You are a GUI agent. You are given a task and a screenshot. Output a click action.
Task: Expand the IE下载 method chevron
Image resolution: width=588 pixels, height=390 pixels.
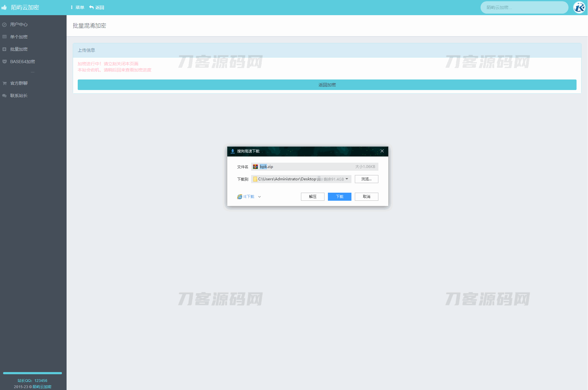click(x=259, y=197)
